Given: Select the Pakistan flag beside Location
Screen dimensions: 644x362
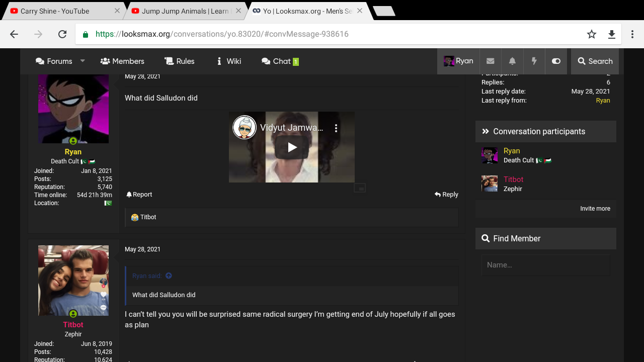Looking at the screenshot, I should [108, 203].
